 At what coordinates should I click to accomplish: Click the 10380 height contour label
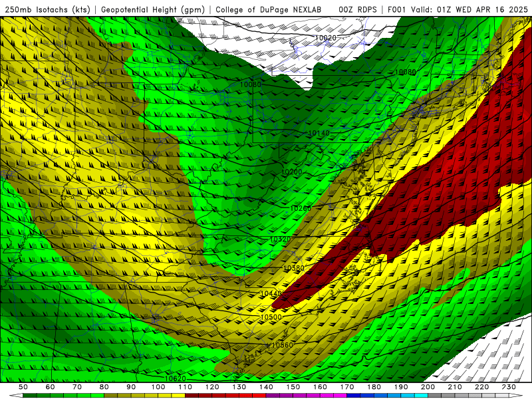click(294, 268)
